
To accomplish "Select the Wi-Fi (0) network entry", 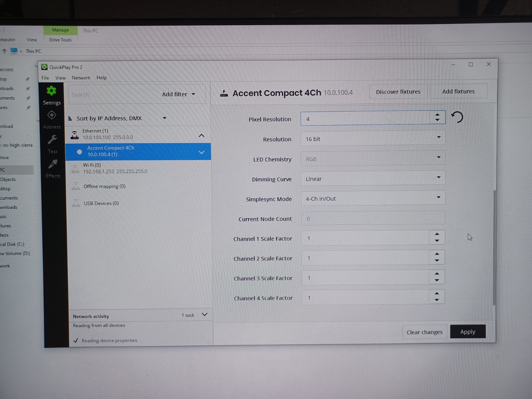I will 138,168.
